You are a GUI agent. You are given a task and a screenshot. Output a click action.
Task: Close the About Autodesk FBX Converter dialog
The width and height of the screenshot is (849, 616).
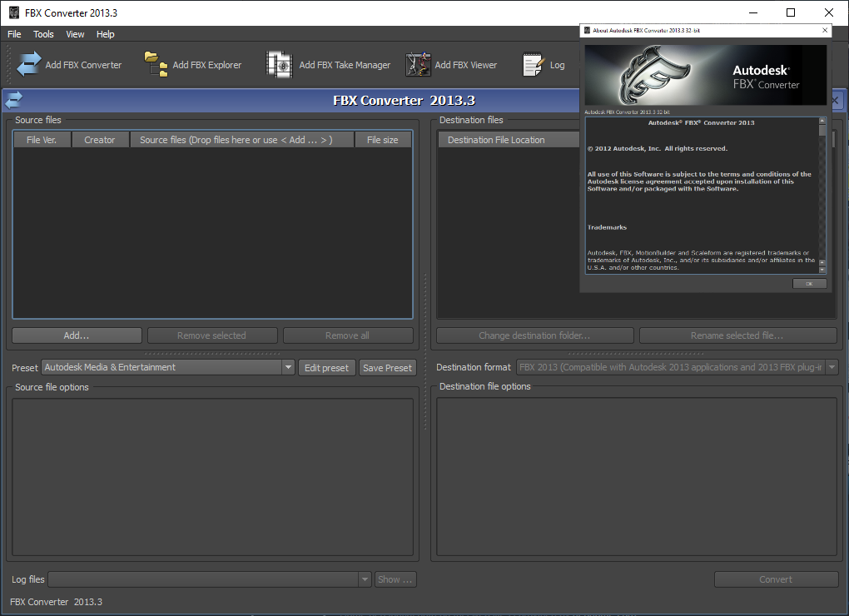coord(825,30)
